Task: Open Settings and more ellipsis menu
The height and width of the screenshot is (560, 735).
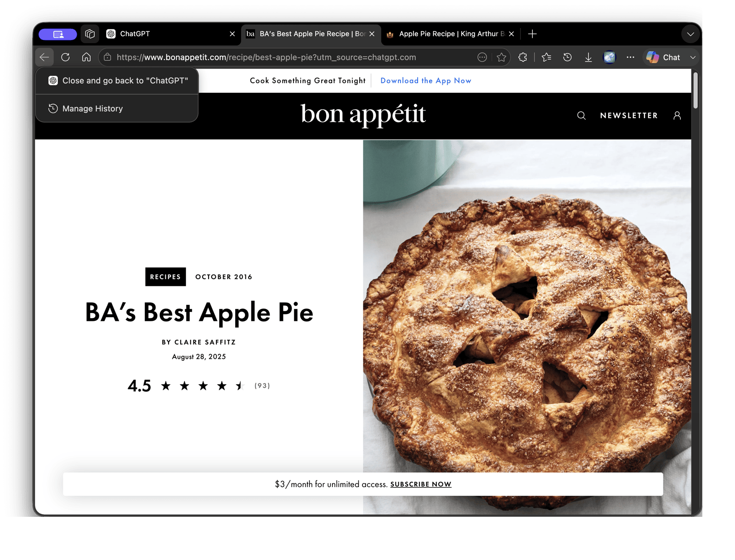Action: (x=630, y=57)
